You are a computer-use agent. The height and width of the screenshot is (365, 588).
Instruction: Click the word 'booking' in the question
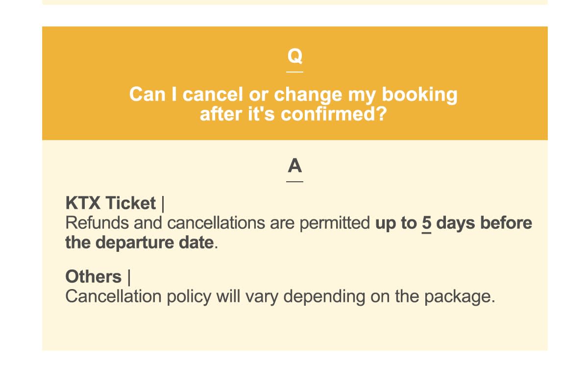coord(419,95)
